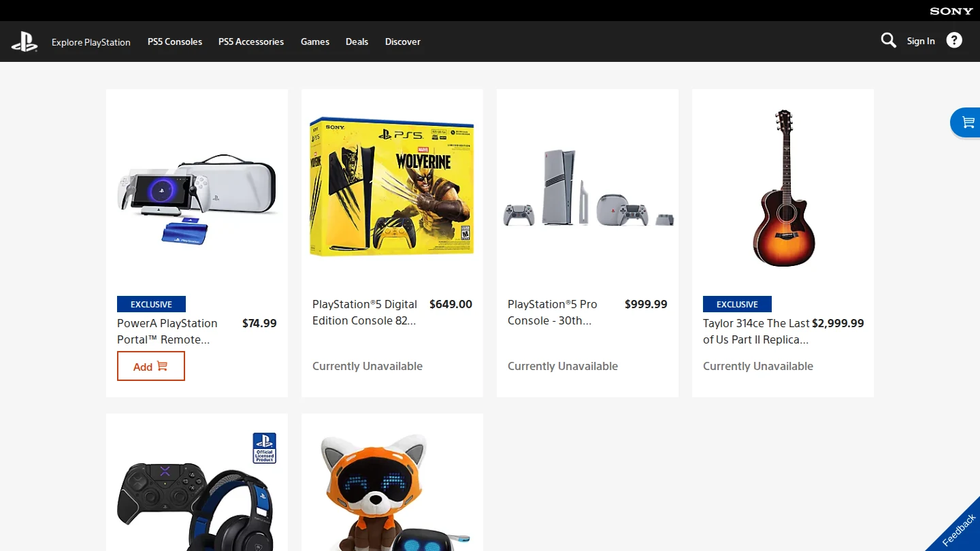This screenshot has height=551, width=980.
Task: Open the PS5 Consoles menu
Action: tap(175, 41)
